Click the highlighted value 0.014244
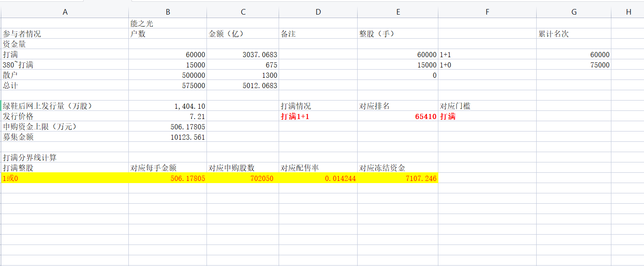The image size is (644, 266). coord(318,178)
